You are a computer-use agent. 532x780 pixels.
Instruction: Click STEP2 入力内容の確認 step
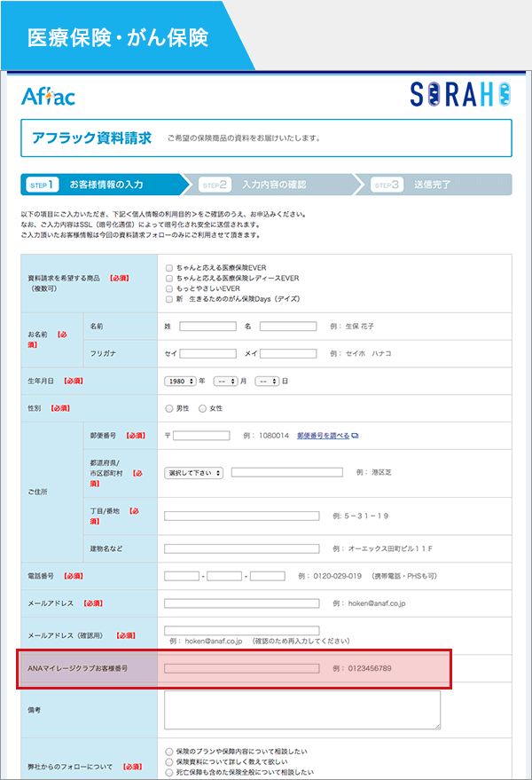[x=272, y=185]
